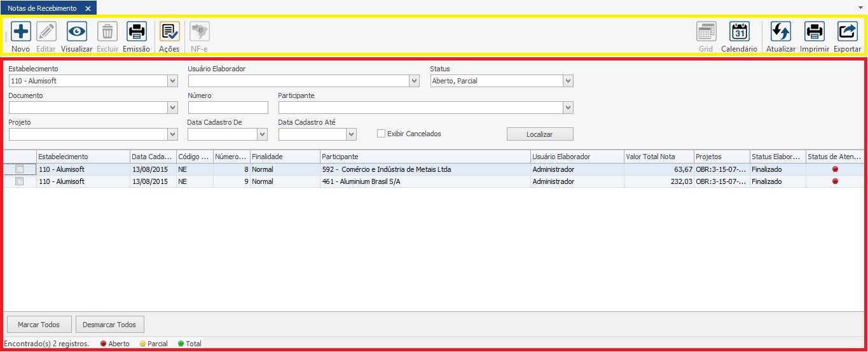
Task: Switch to Calendário view icon
Action: click(739, 32)
